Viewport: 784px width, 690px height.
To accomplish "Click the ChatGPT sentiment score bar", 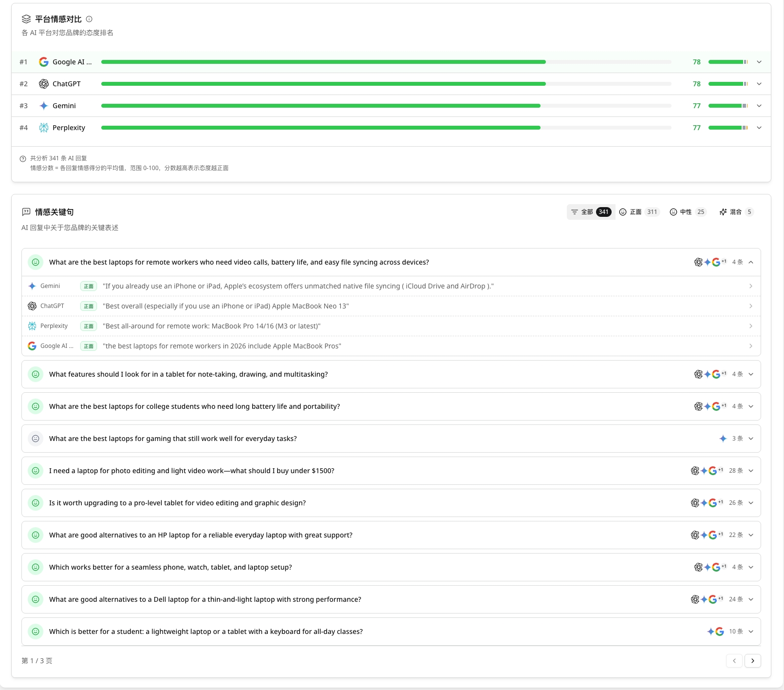I will tap(386, 84).
